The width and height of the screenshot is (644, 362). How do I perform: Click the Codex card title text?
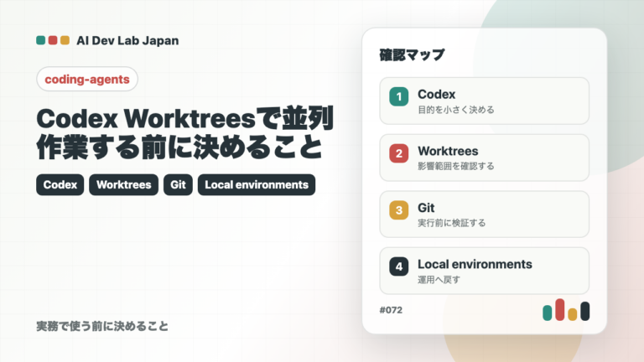coord(437,95)
